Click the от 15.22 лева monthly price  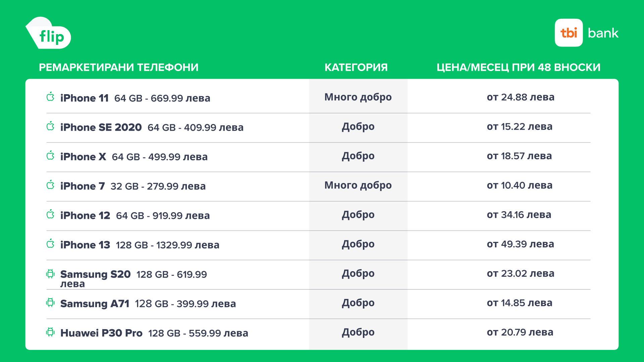[x=519, y=127]
